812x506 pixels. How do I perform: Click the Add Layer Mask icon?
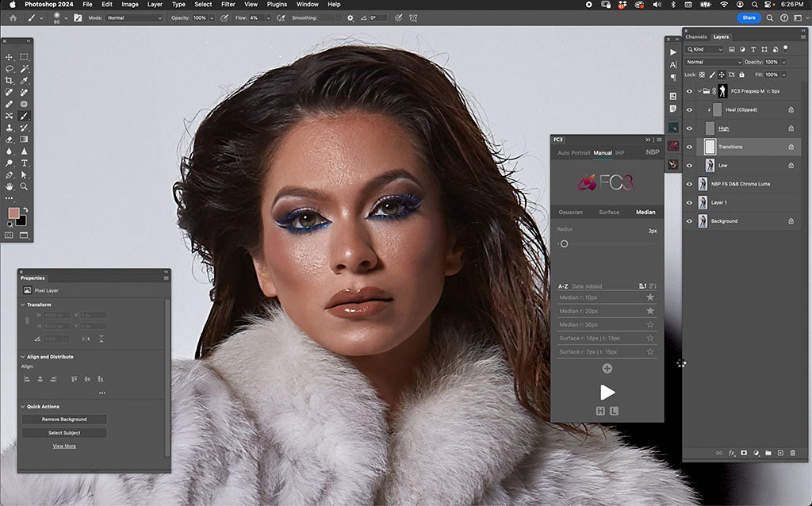click(743, 453)
